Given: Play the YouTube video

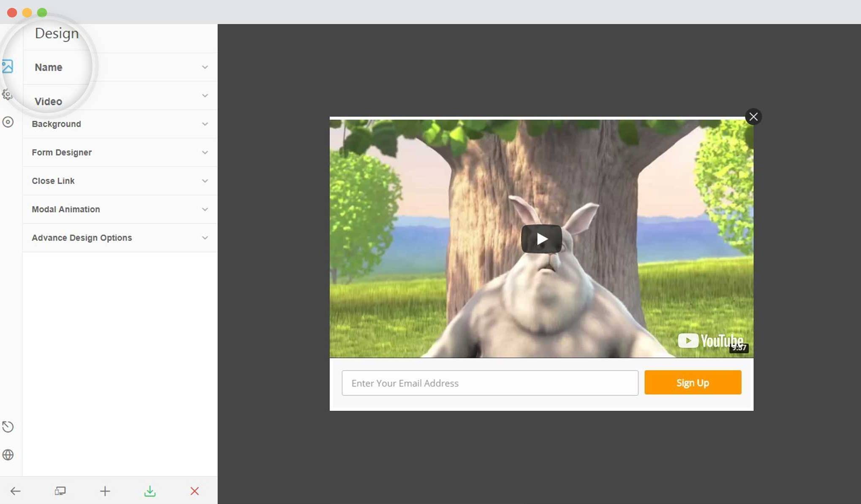Looking at the screenshot, I should click(x=541, y=239).
